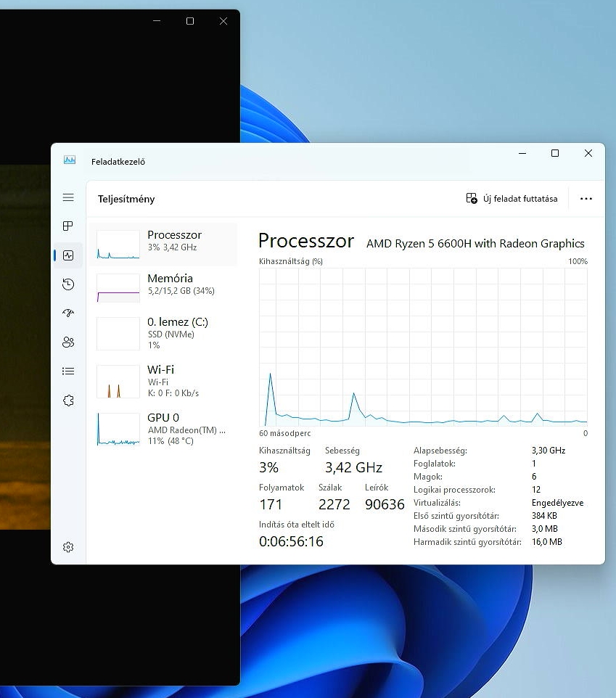Viewport: 616px width, 698px height.
Task: Open the Processes page icon in sidebar
Action: click(68, 226)
